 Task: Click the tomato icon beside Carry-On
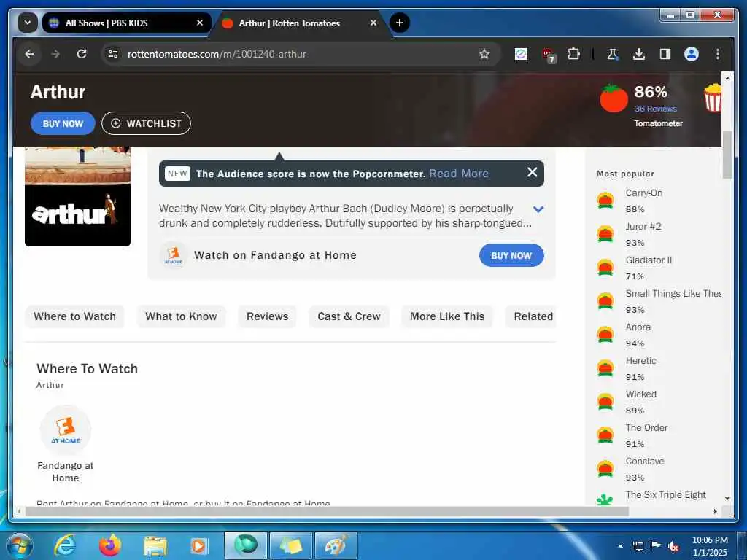click(x=605, y=201)
